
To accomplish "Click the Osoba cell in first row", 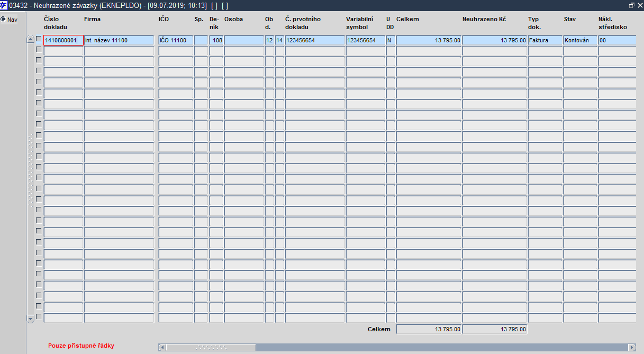I will click(244, 40).
